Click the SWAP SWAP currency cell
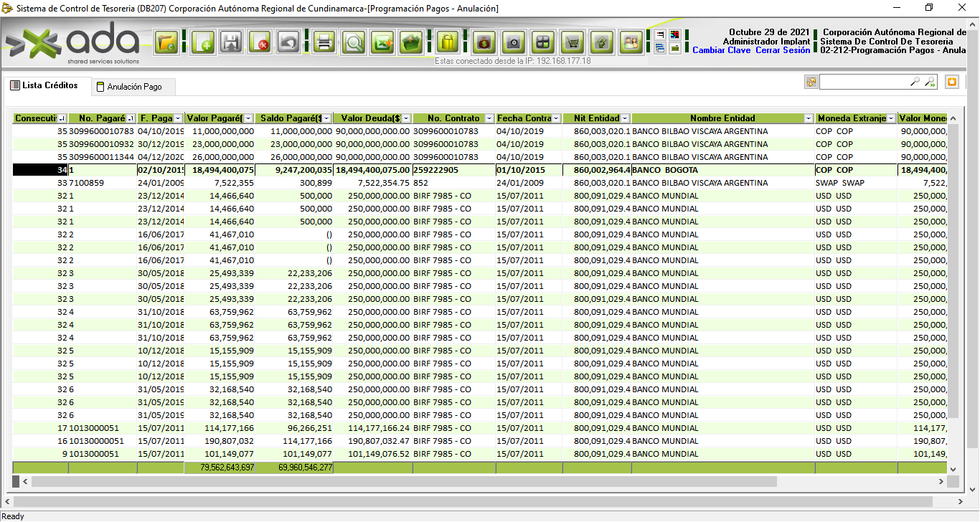This screenshot has width=980, height=522. [856, 183]
